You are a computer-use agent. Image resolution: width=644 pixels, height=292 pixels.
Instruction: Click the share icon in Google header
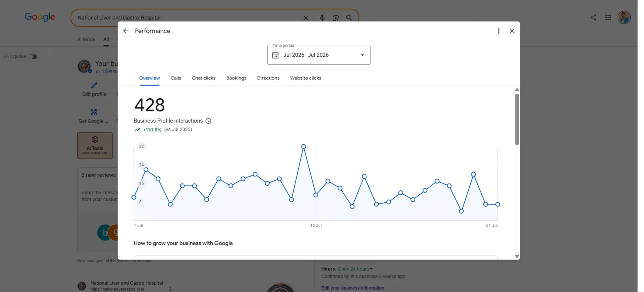pos(593,17)
